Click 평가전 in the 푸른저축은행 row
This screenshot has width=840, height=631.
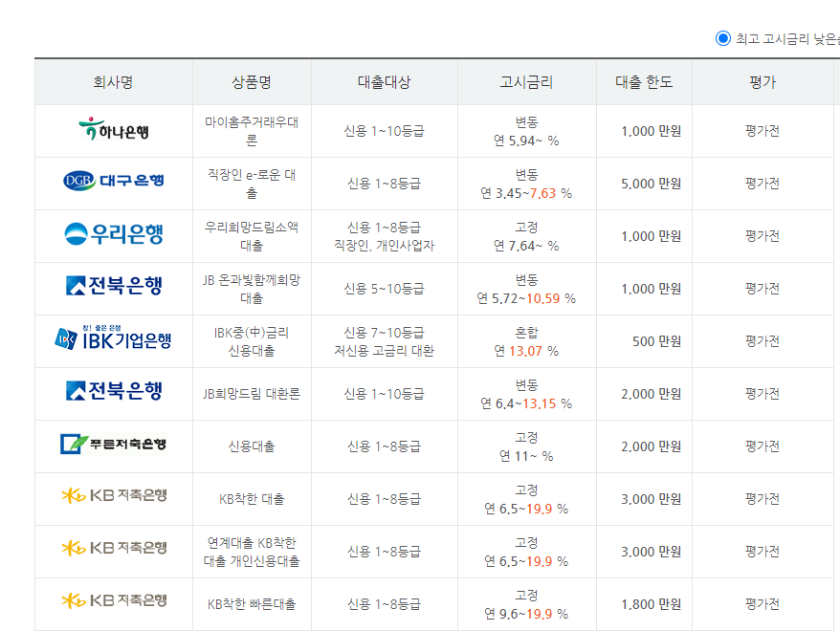pos(763,446)
